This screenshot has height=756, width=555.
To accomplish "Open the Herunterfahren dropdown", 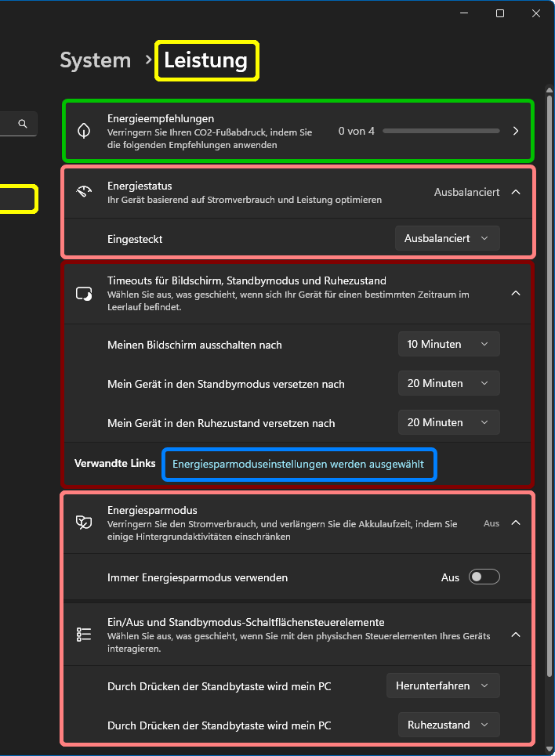I will (x=443, y=685).
